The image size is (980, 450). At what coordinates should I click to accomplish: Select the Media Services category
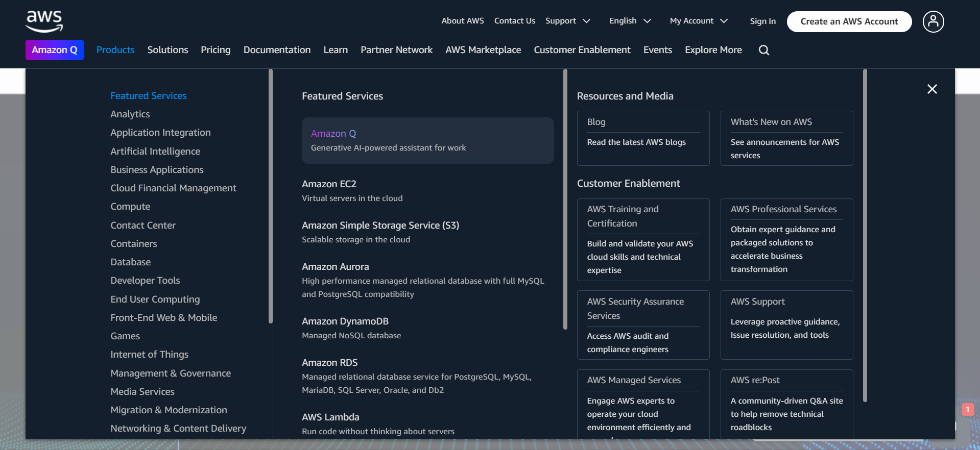click(142, 392)
